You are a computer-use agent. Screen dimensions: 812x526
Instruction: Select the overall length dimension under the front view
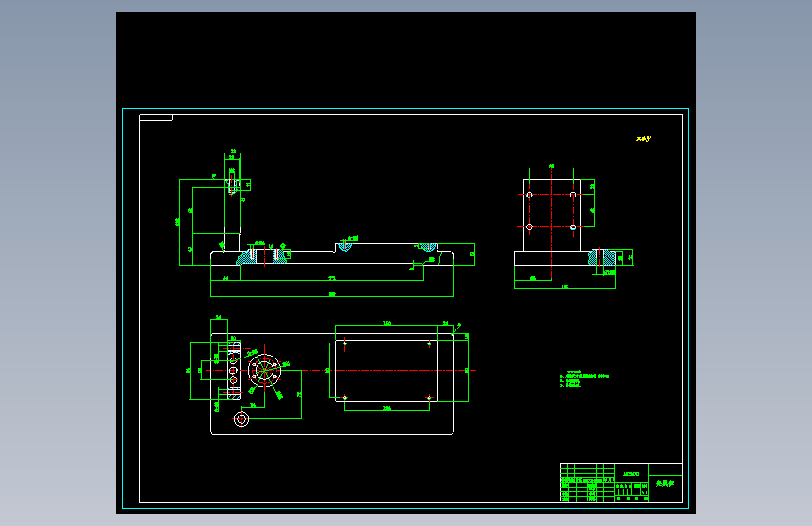pyautogui.click(x=332, y=294)
